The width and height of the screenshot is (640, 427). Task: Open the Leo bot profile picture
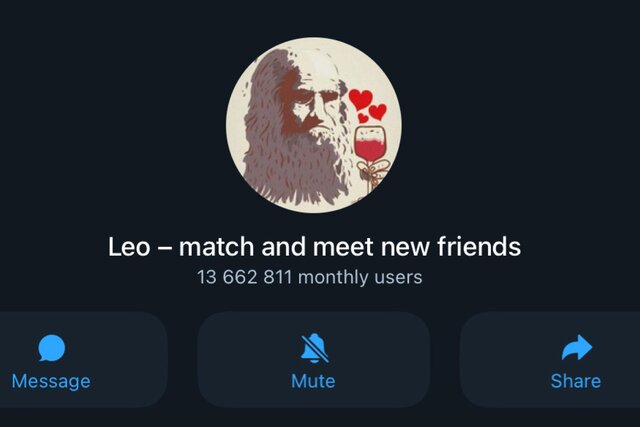[x=314, y=125]
